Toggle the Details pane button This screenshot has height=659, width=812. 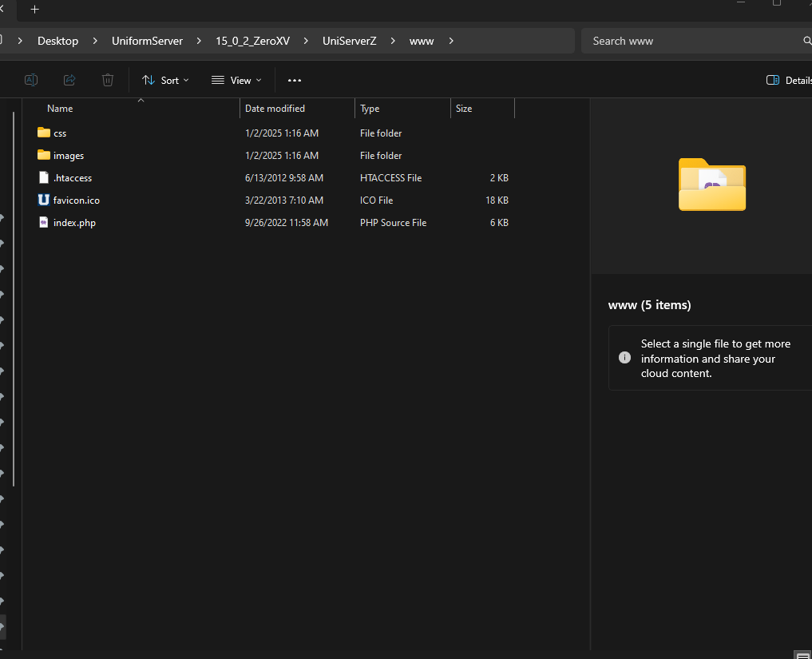point(788,81)
